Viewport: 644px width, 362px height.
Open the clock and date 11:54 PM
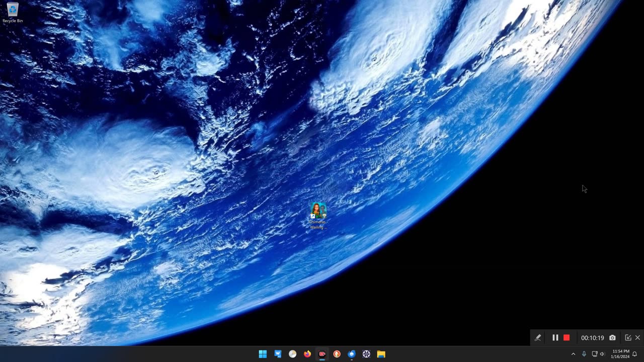[x=620, y=354]
